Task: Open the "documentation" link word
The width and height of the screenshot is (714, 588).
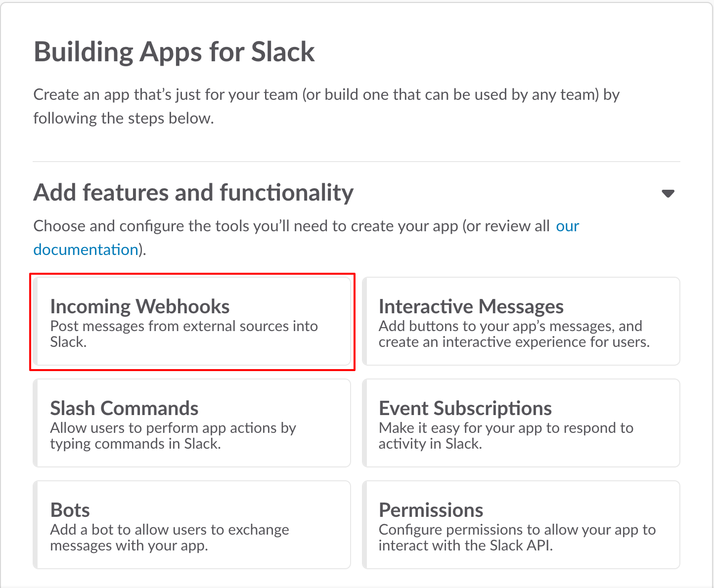Action: tap(86, 250)
